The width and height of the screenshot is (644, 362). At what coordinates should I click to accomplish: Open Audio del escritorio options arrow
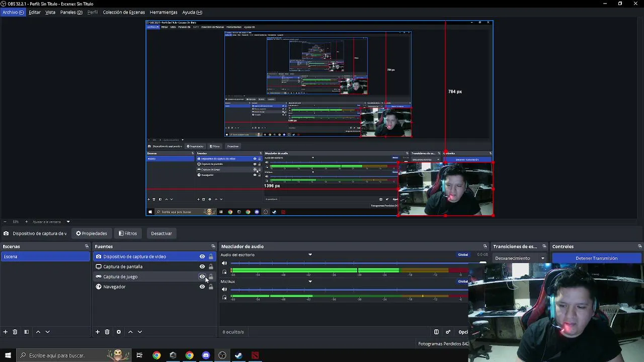[x=310, y=255]
